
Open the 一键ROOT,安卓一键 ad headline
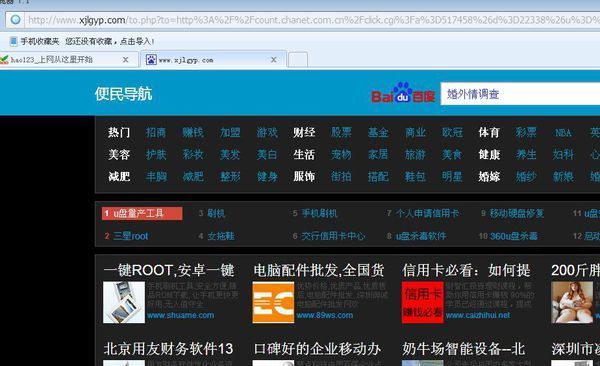coord(169,270)
